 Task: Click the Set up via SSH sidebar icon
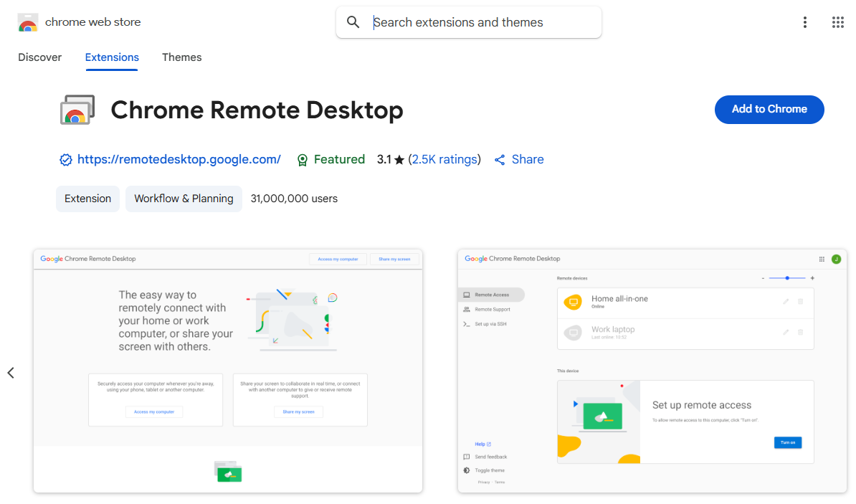point(466,323)
